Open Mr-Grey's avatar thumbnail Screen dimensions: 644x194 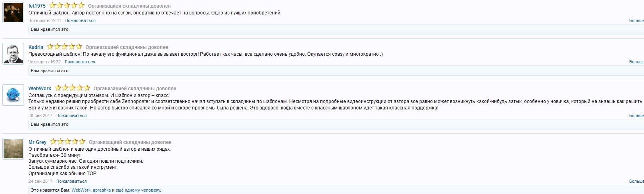point(13,149)
